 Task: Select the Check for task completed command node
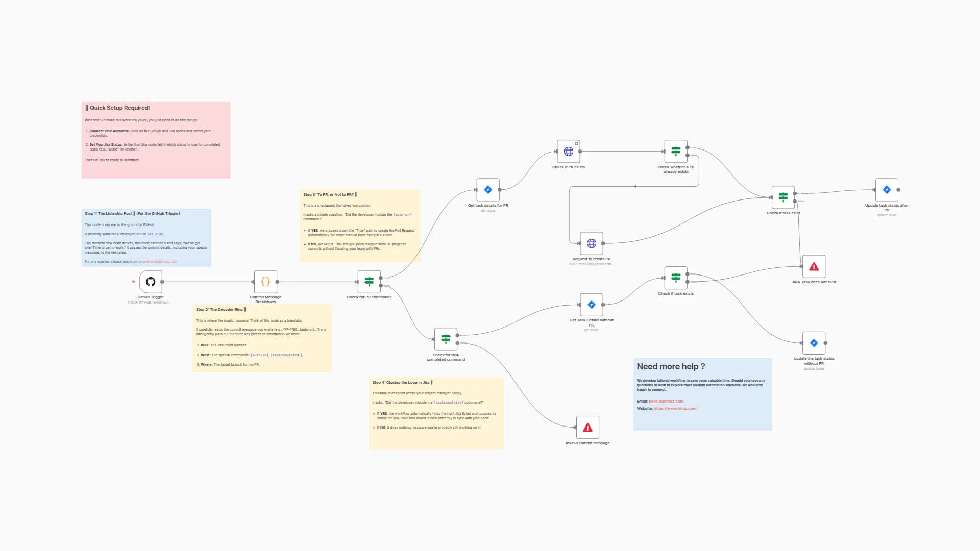(x=446, y=339)
